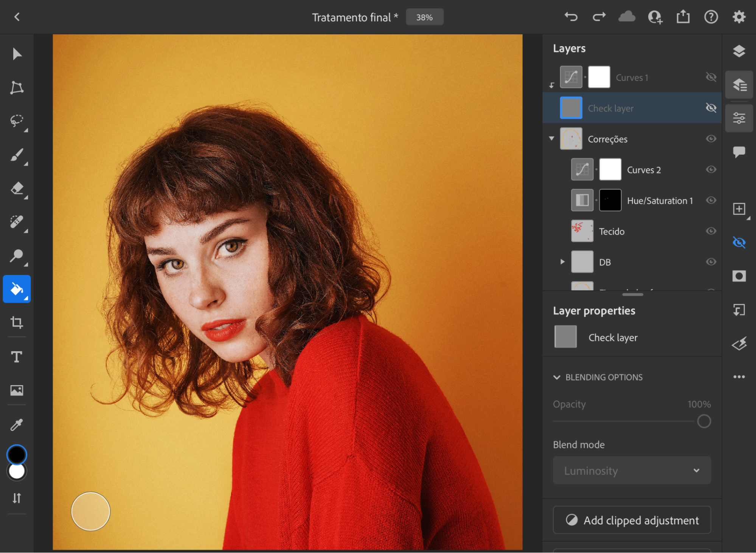The height and width of the screenshot is (553, 756).
Task: Open the Layer properties panel
Action: pyautogui.click(x=739, y=118)
